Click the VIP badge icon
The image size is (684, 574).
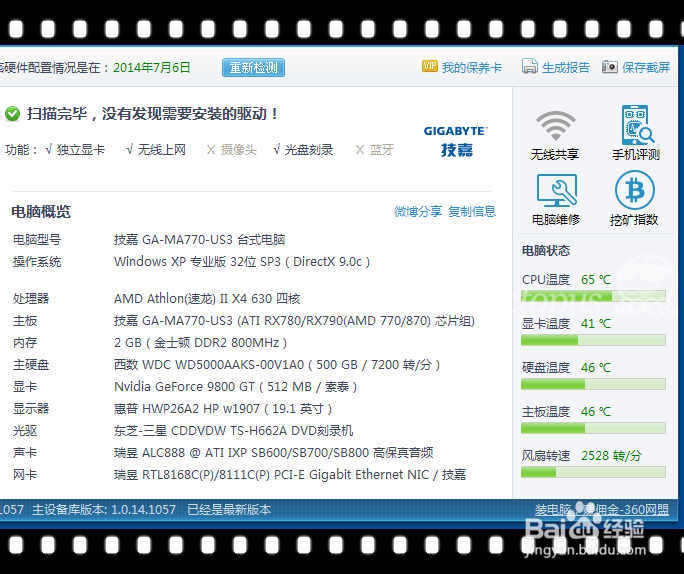429,66
